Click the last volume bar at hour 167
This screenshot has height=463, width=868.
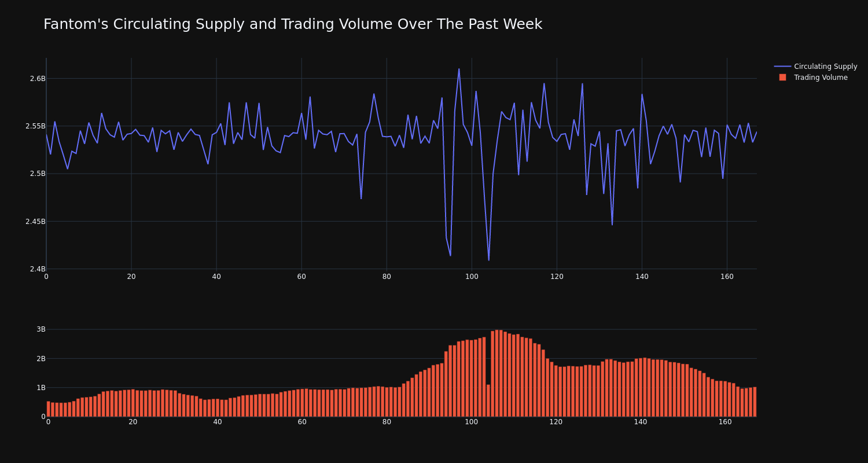(755, 402)
